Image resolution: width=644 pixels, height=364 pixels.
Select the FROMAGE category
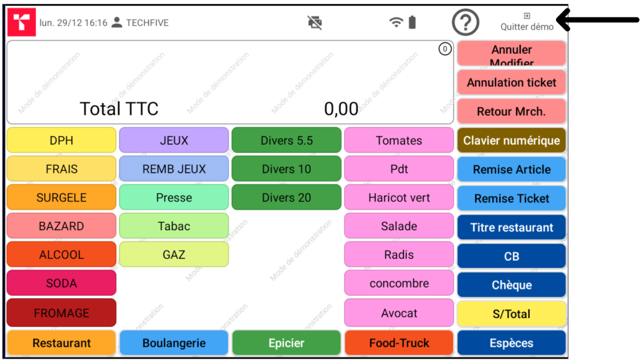(62, 313)
